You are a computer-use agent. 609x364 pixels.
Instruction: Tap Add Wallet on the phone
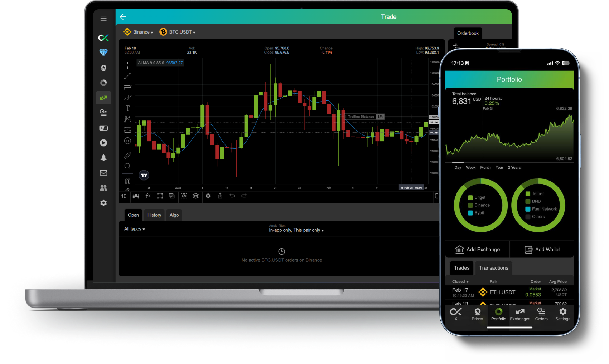point(542,249)
